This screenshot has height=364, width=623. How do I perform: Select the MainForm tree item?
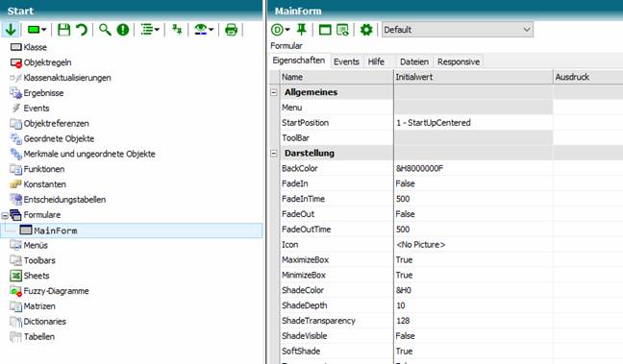coord(55,231)
